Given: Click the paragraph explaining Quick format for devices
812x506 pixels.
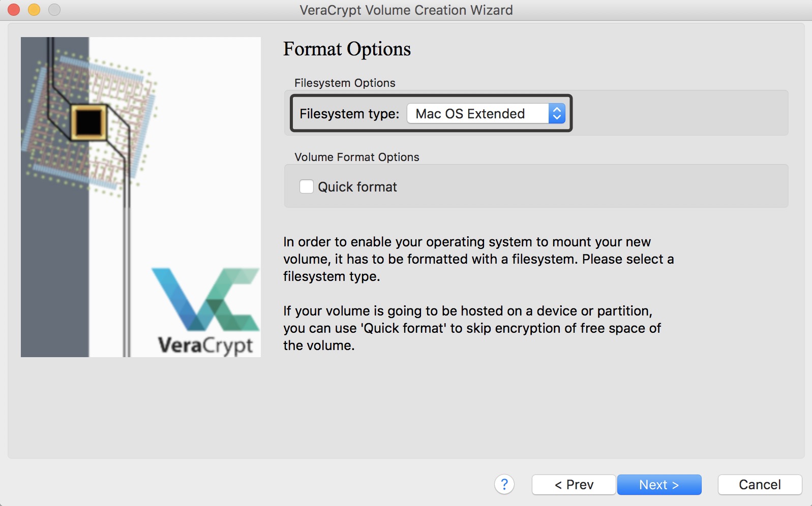Looking at the screenshot, I should pos(472,328).
